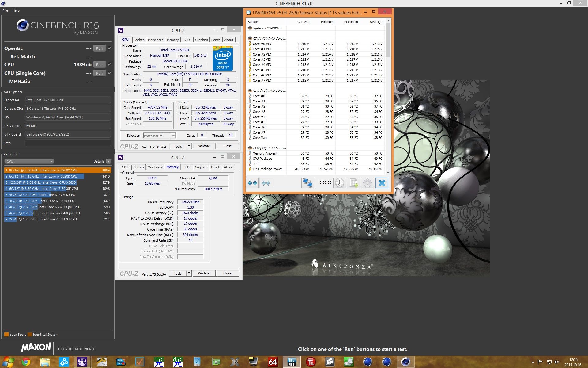Close sensors with the blue X icon
The image size is (588, 368).
click(x=382, y=183)
